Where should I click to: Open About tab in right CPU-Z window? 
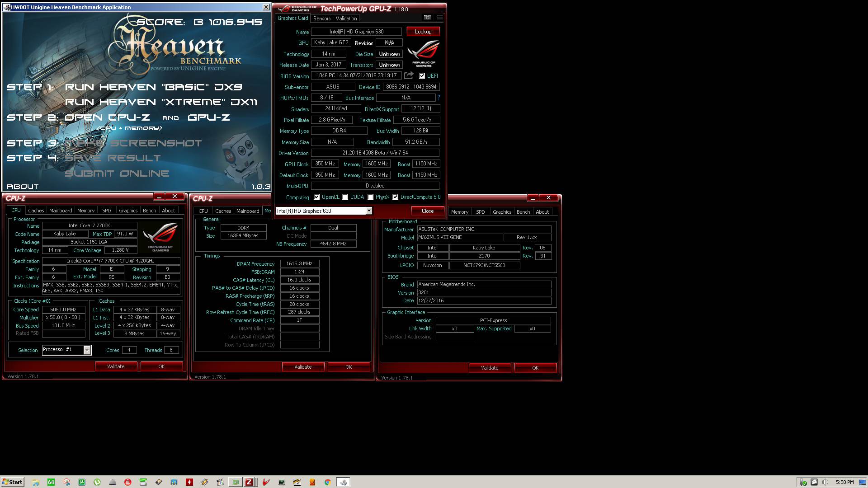[x=542, y=212]
